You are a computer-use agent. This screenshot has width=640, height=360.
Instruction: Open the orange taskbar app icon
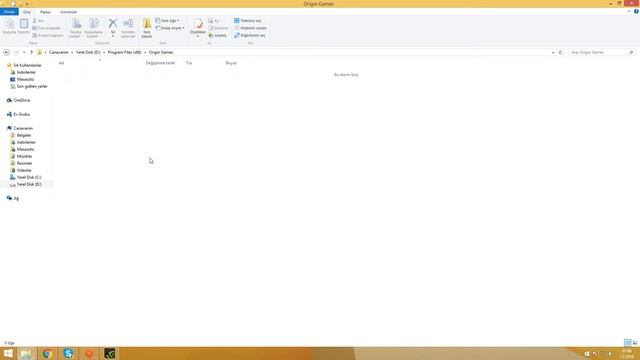pos(89,353)
